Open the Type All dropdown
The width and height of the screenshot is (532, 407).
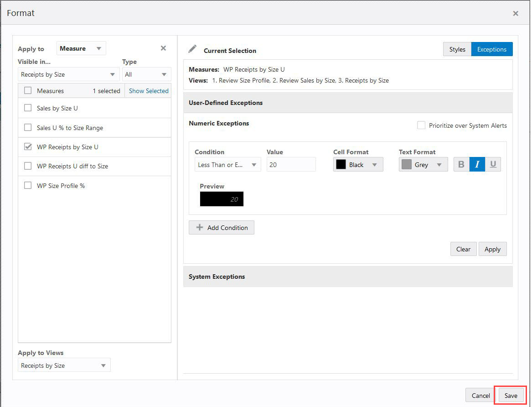click(x=147, y=74)
